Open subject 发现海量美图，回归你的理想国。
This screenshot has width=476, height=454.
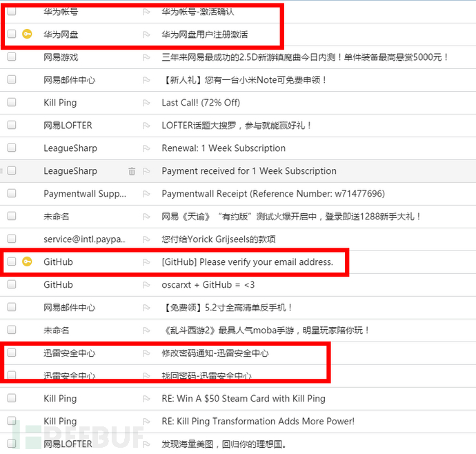pyautogui.click(x=224, y=444)
